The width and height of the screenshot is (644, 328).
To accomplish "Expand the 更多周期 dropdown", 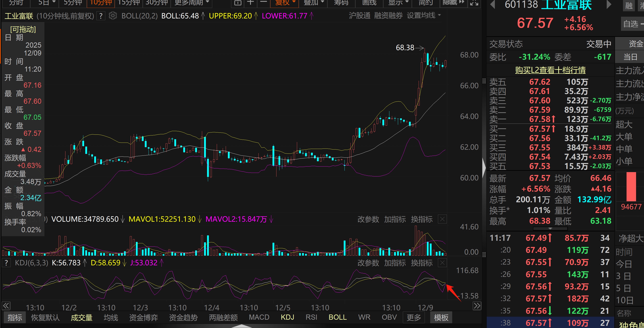I will (192, 3).
